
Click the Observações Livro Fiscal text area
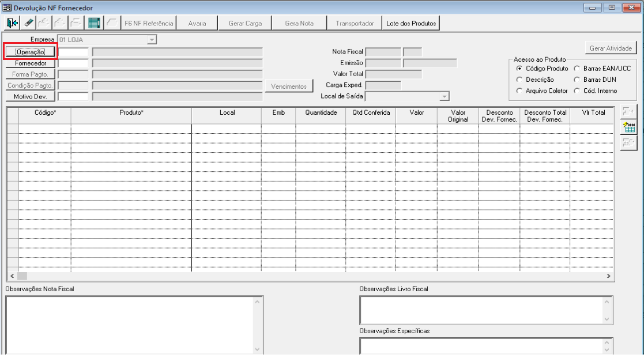tap(481, 310)
